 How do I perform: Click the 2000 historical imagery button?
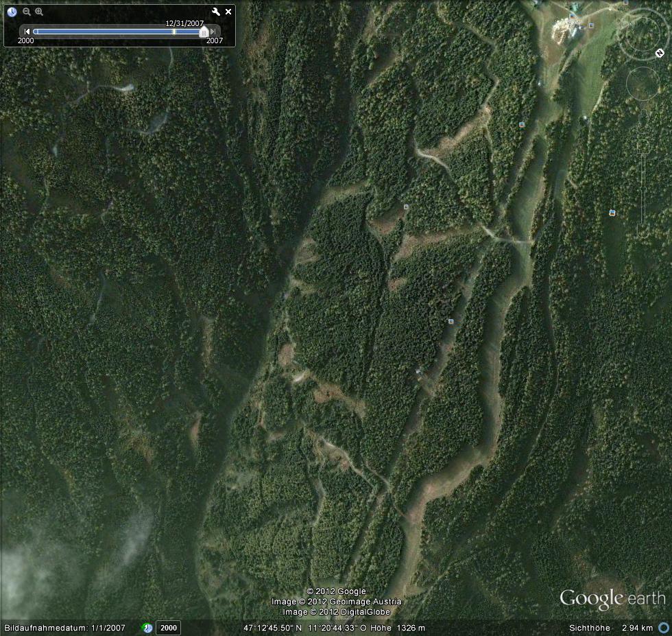(x=168, y=628)
